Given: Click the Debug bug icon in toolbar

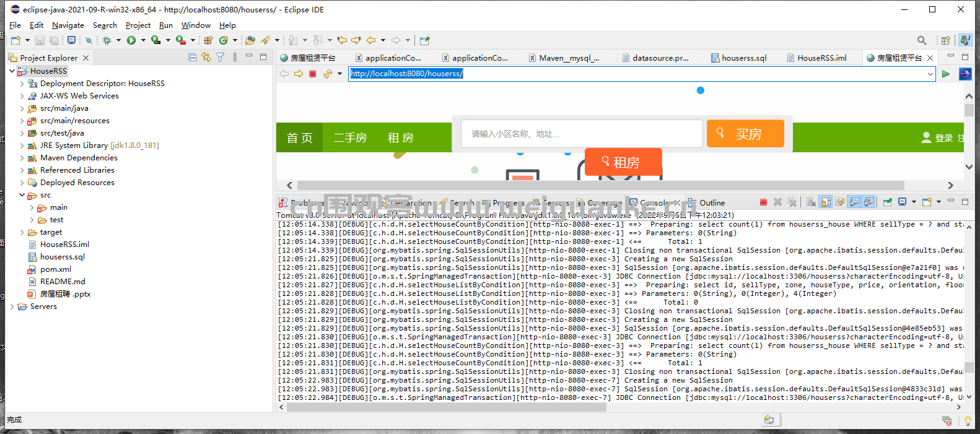Looking at the screenshot, I should [107, 40].
